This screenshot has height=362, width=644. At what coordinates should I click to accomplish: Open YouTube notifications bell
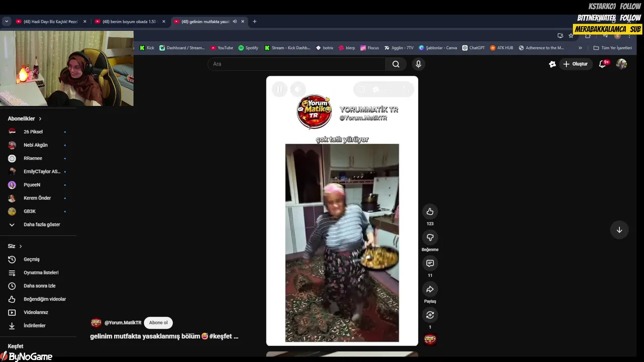point(603,64)
